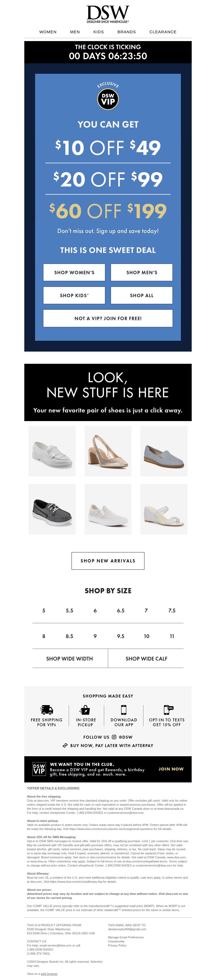Click the DSW logo at the top
Screen dimensions: 216x980
coord(108,14)
